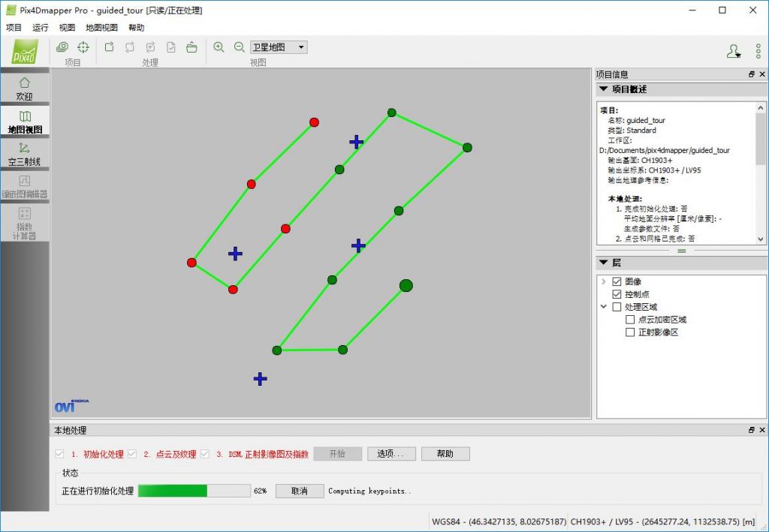The width and height of the screenshot is (769, 532).
Task: Click the 'Computing keypoints..' status text
Action: pos(369,491)
